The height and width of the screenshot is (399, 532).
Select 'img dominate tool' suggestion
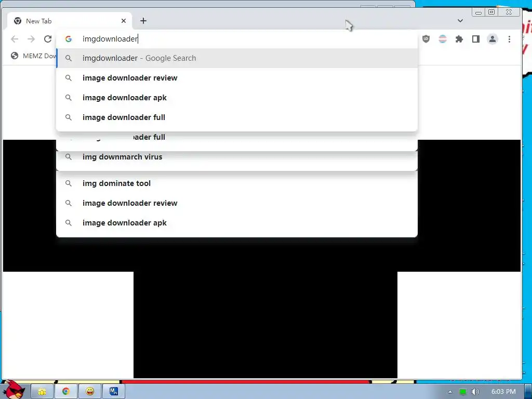pyautogui.click(x=237, y=183)
